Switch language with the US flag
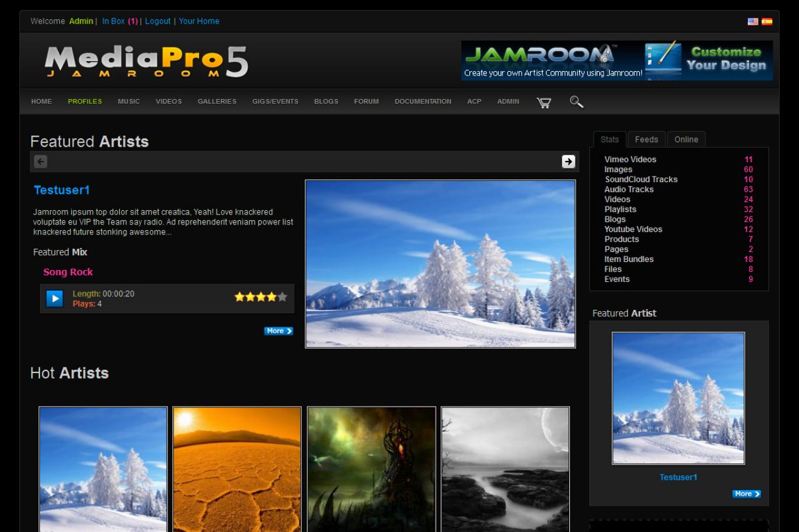This screenshot has width=799, height=532. 753,21
